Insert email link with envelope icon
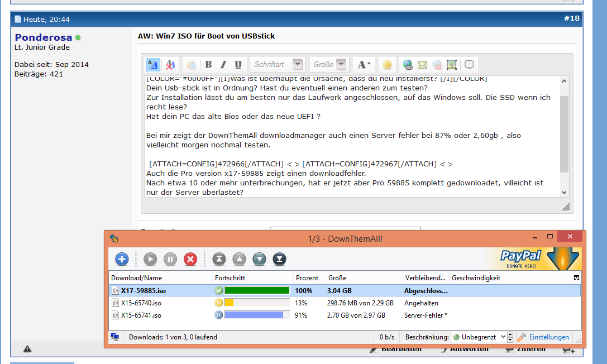This screenshot has height=364, width=607. [x=422, y=65]
